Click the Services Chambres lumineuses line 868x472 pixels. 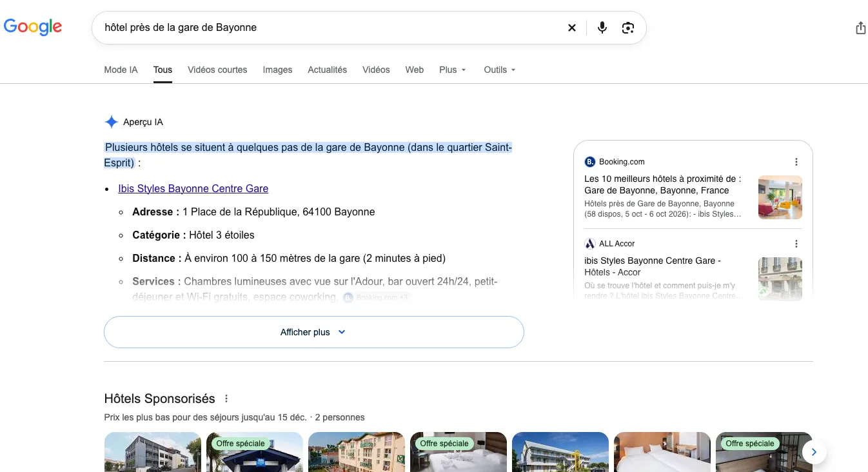[315, 289]
